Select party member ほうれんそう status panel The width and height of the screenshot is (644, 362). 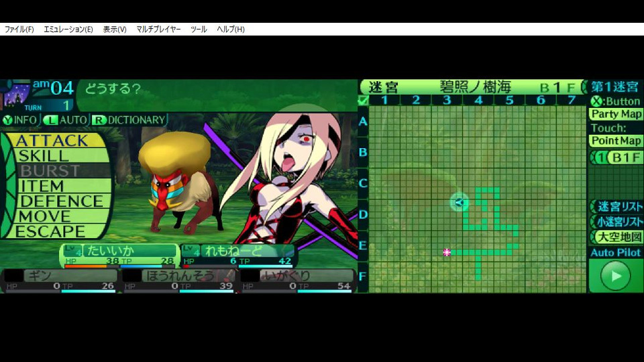(178, 281)
